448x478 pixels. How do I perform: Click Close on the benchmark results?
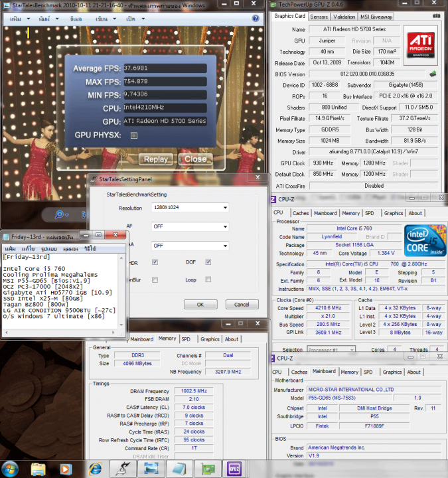195,159
